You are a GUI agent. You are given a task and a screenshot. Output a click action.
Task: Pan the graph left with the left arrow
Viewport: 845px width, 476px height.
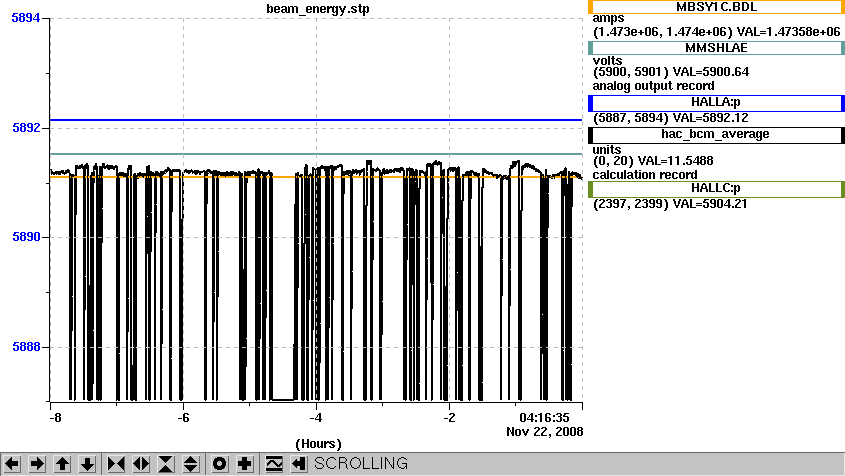12,464
